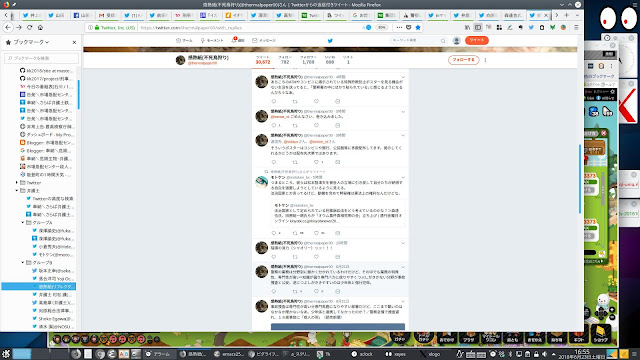Go back with the browser back arrow
The width and height of the screenshot is (640, 360).
8,27
